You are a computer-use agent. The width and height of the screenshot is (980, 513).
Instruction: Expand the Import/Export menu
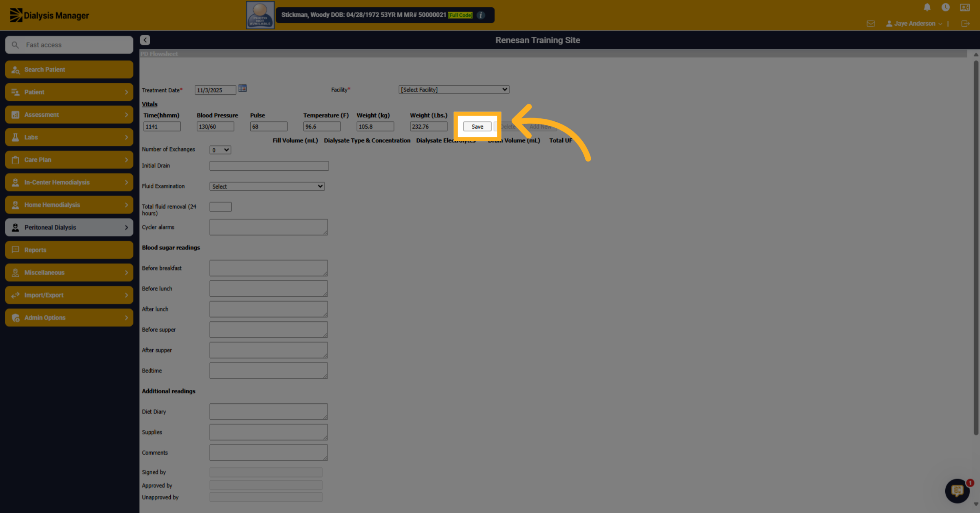[69, 295]
